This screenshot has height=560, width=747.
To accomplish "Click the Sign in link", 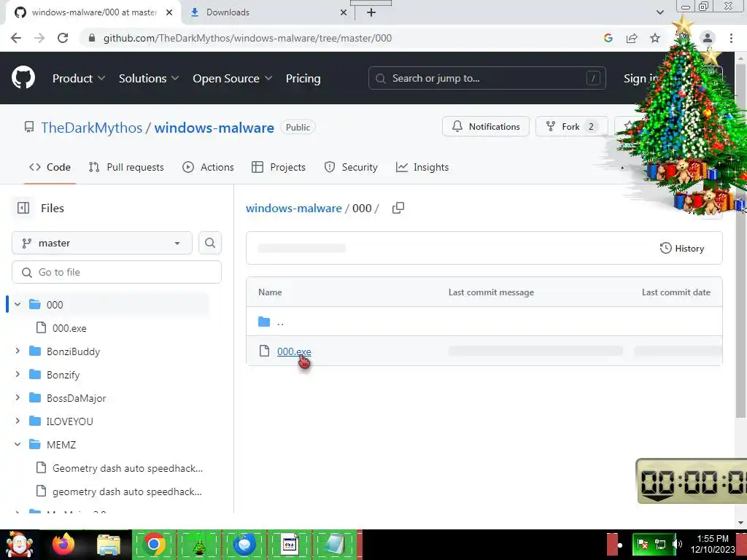I will [640, 79].
